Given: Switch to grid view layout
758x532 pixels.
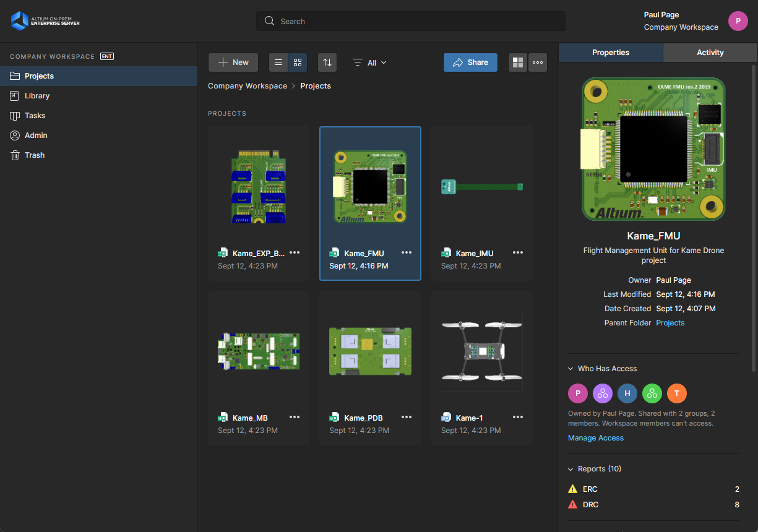Looking at the screenshot, I should (298, 62).
